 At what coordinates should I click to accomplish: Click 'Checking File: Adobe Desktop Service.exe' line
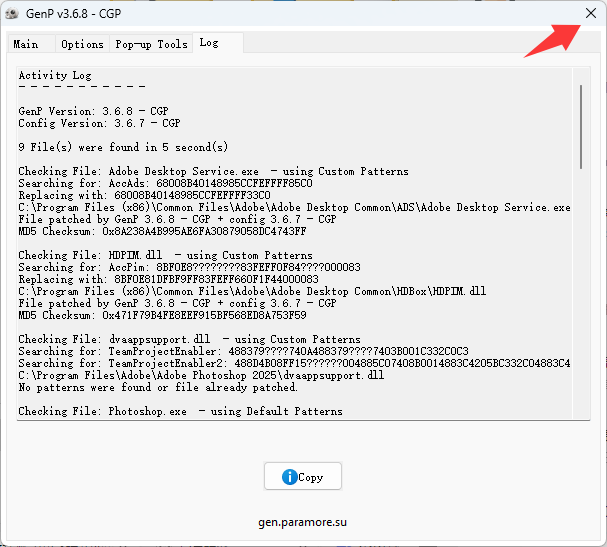coord(213,171)
